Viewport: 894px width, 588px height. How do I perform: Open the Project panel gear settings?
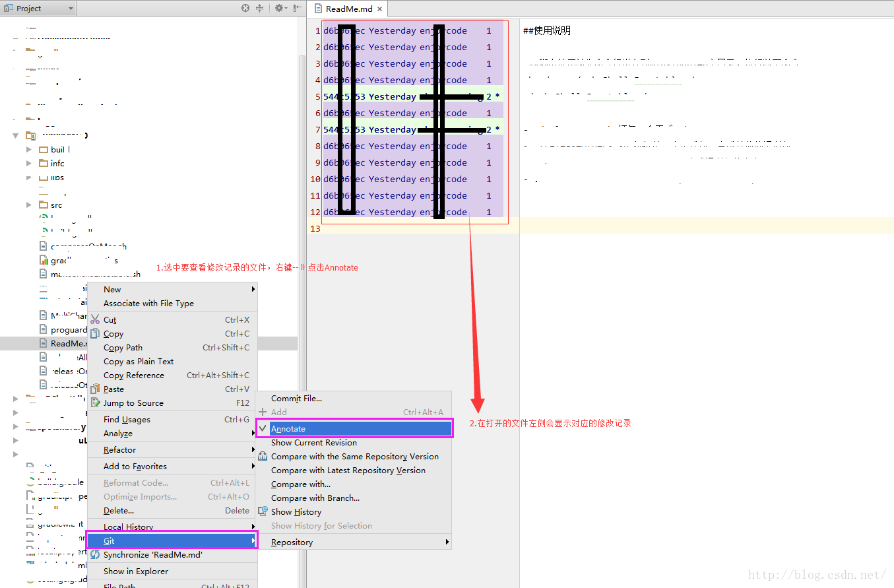(280, 9)
